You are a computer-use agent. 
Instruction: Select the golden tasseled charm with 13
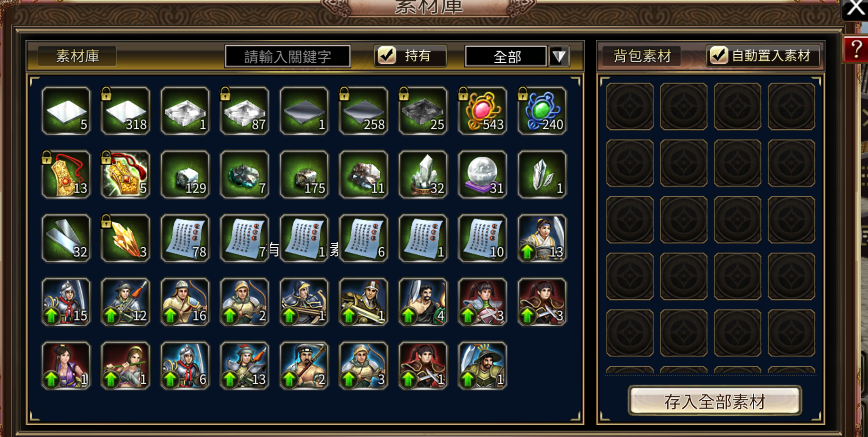click(66, 175)
